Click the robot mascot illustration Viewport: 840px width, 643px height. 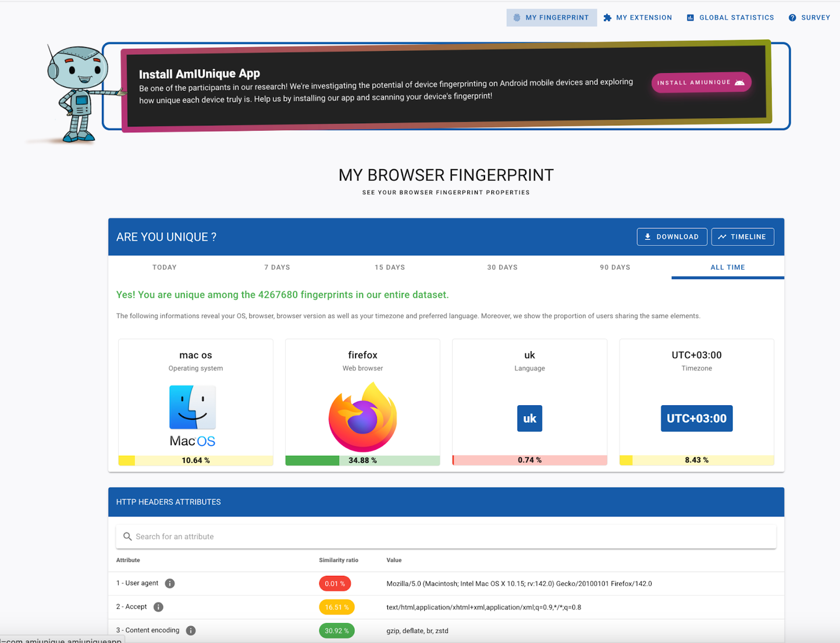pyautogui.click(x=79, y=93)
